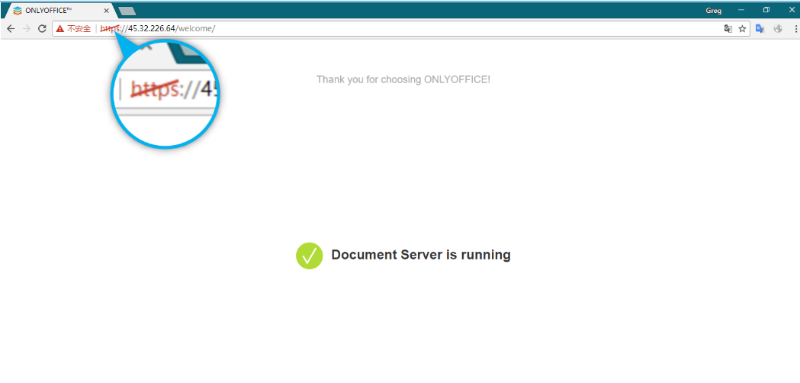Go back using the browser back arrow
The image size is (800, 383).
tap(11, 29)
